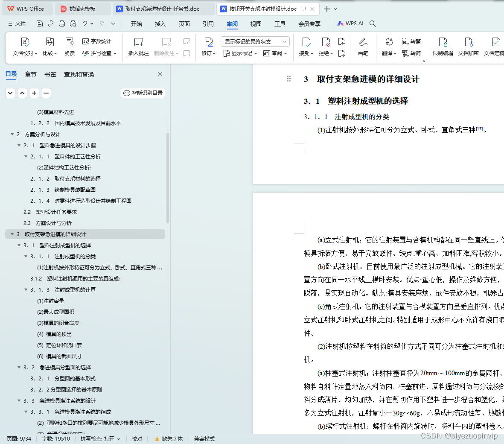
Task: Run 拼写检查 spell check
Action: click(99, 53)
